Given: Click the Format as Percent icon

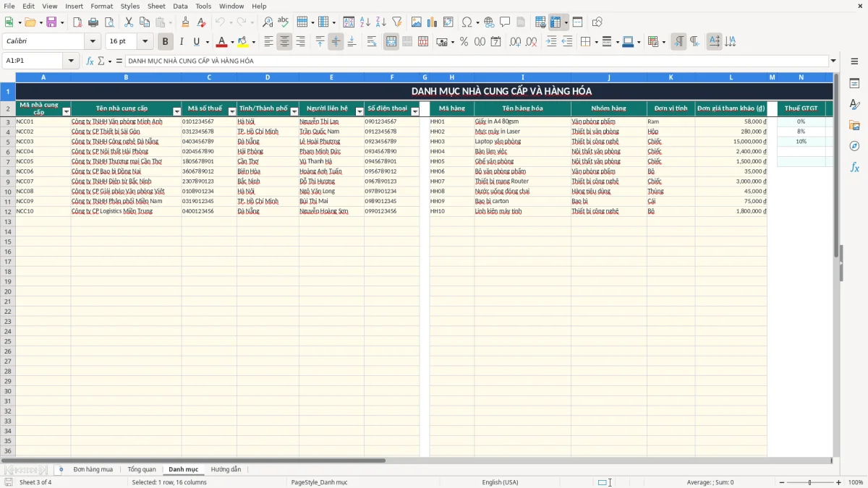Looking at the screenshot, I should (464, 42).
